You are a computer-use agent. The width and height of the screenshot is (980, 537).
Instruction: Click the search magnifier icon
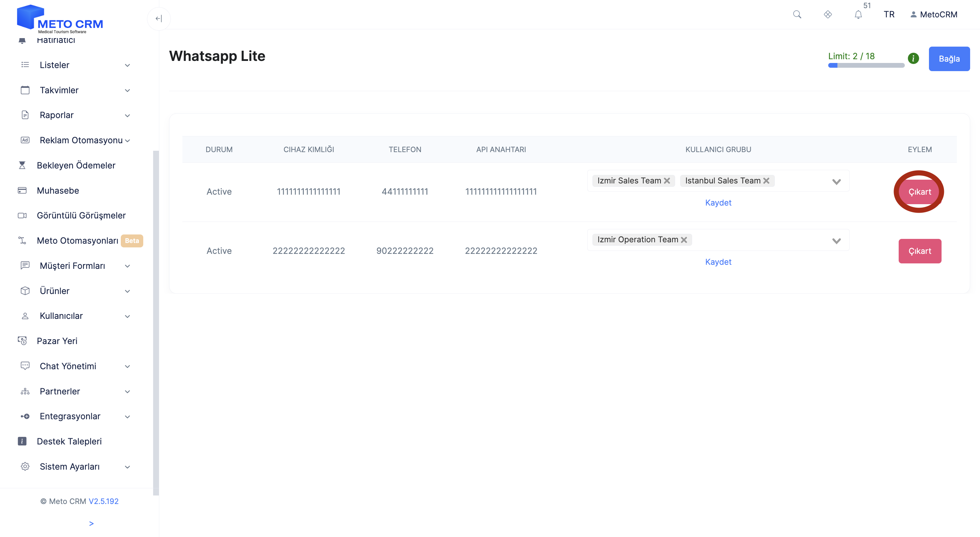pyautogui.click(x=797, y=14)
